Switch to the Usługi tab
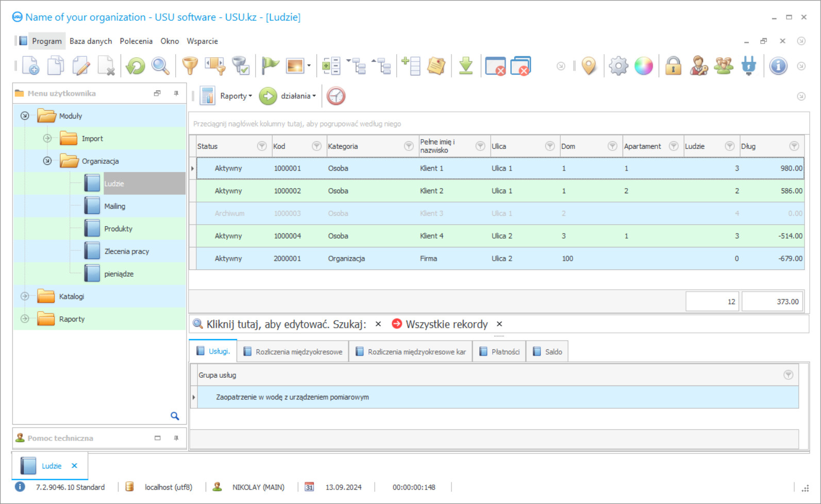 [x=213, y=351]
